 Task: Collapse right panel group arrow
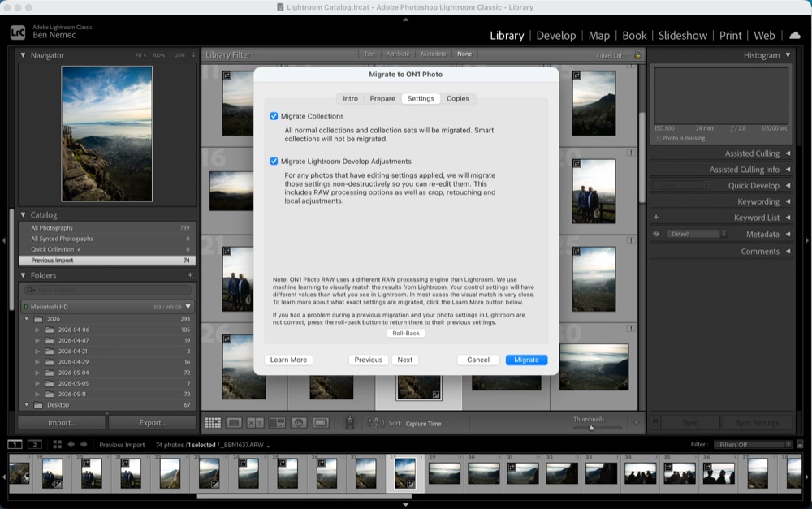pyautogui.click(x=807, y=240)
